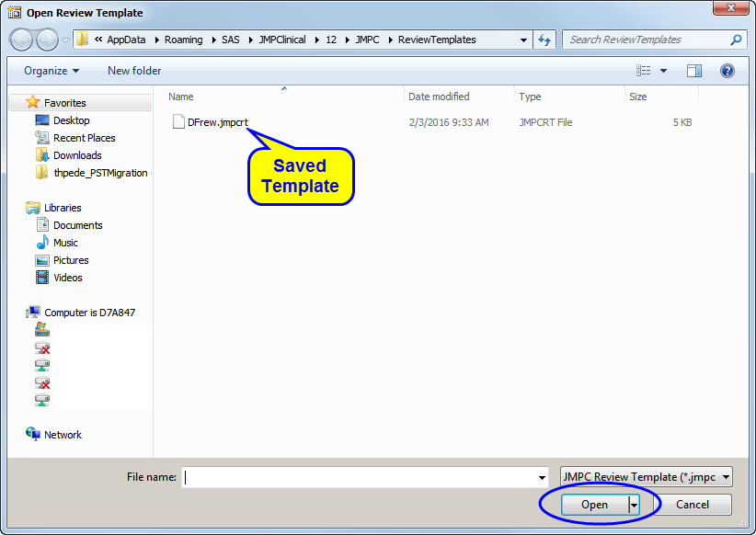Click the address bar folder icon
The image size is (756, 535).
83,39
